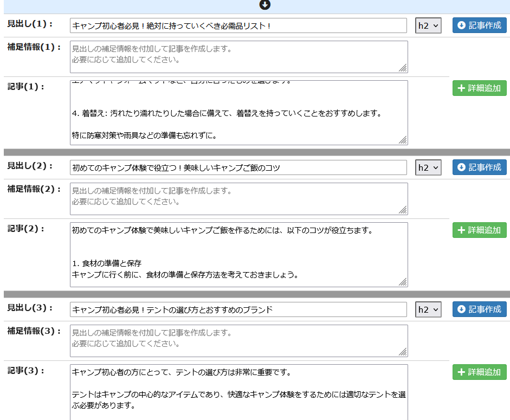Click into the 補足情報(3) textarea
The image size is (510, 420).
click(238, 340)
